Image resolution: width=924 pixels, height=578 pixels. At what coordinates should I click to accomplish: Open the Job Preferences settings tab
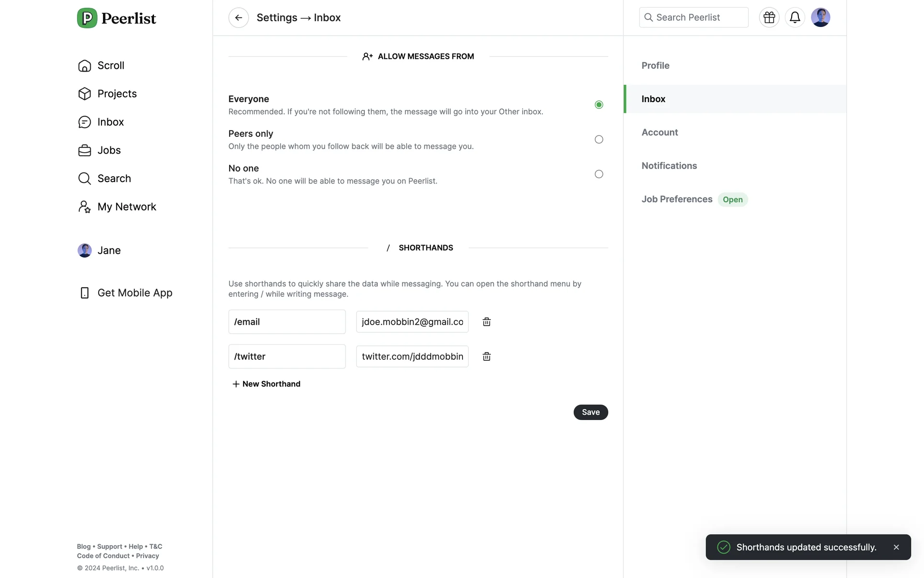tap(677, 199)
